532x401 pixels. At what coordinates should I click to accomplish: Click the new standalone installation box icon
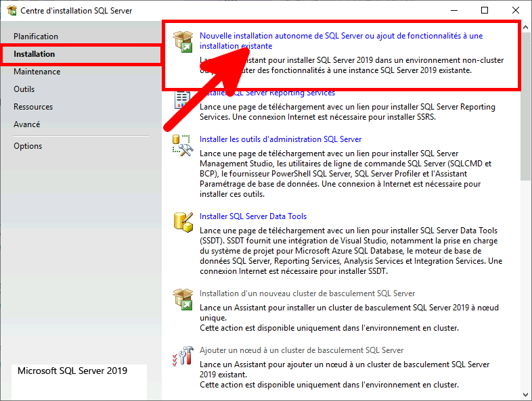[183, 41]
